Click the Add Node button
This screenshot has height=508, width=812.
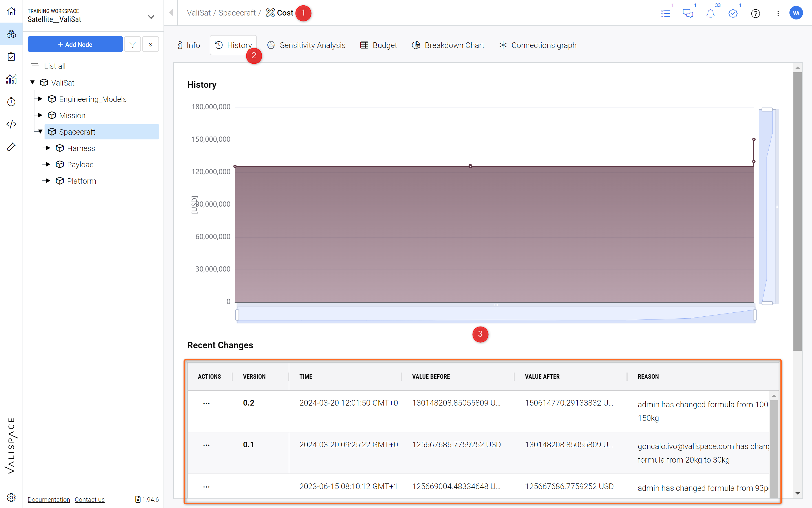75,44
